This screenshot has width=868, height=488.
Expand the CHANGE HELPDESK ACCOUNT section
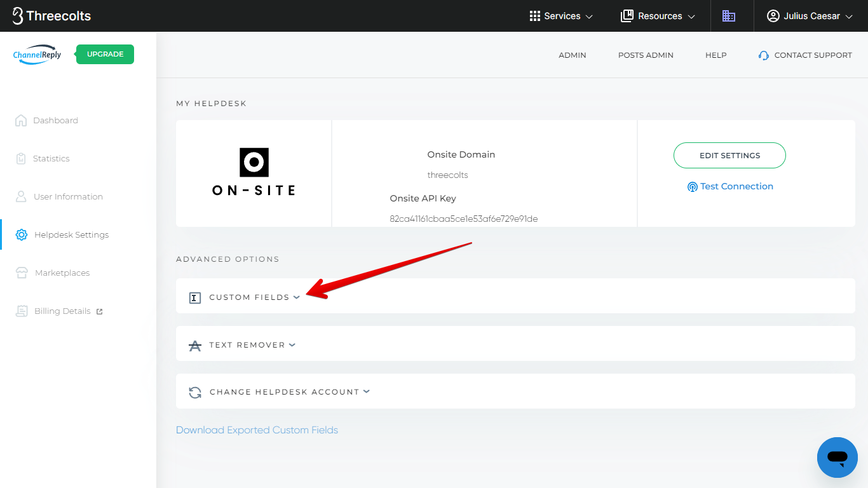pyautogui.click(x=515, y=391)
